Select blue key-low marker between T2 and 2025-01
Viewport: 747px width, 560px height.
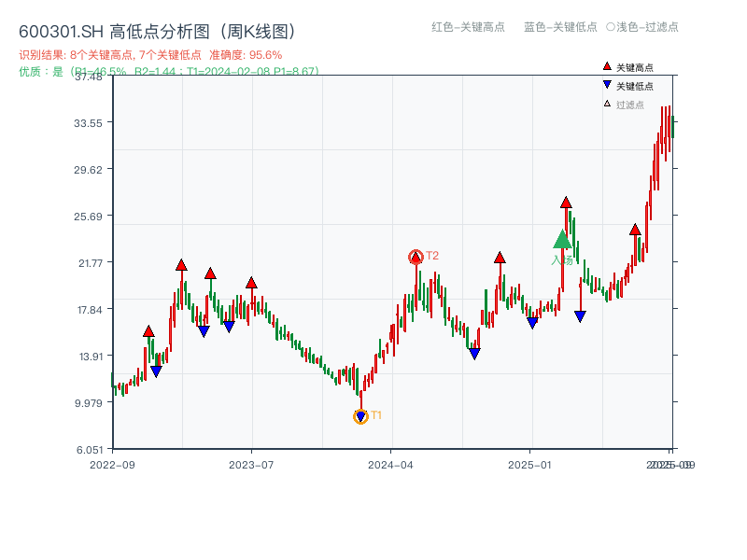tap(474, 354)
